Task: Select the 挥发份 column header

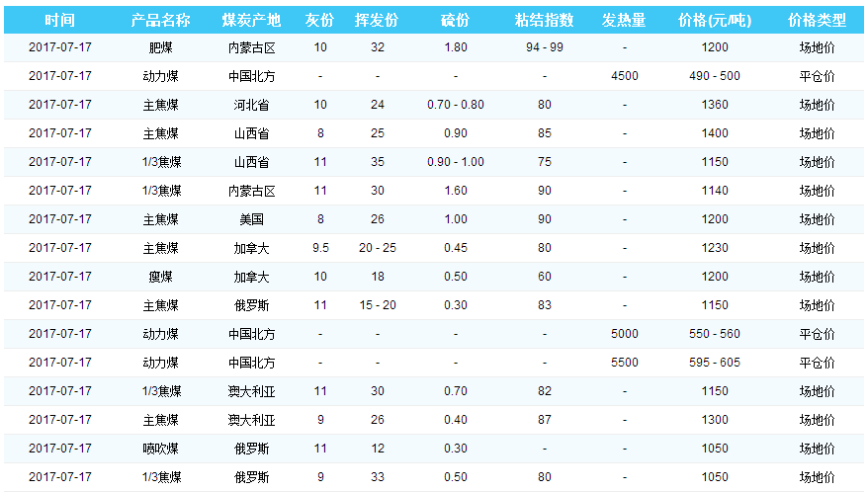Action: (x=377, y=20)
